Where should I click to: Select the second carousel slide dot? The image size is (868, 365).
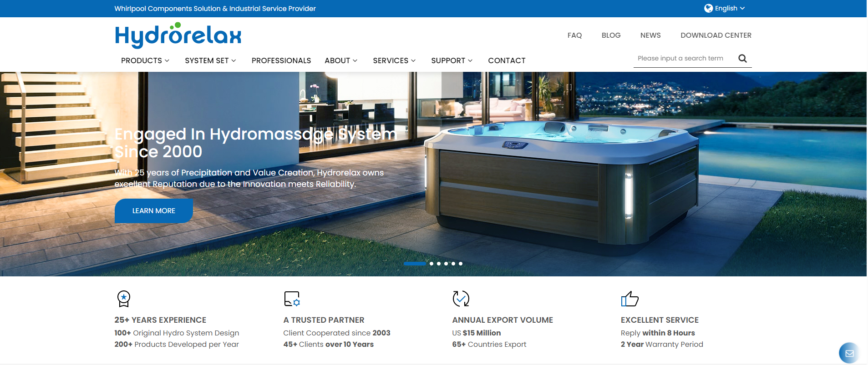(x=431, y=264)
